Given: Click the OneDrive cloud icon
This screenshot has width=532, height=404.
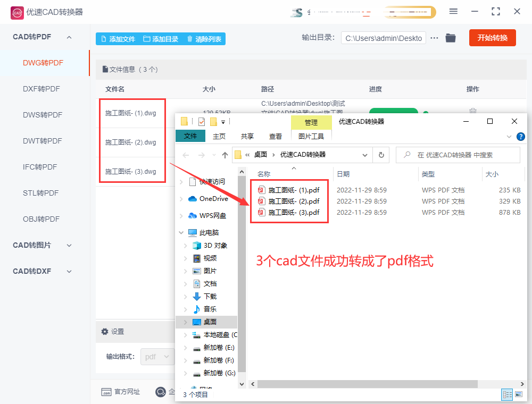Looking at the screenshot, I should coord(193,199).
